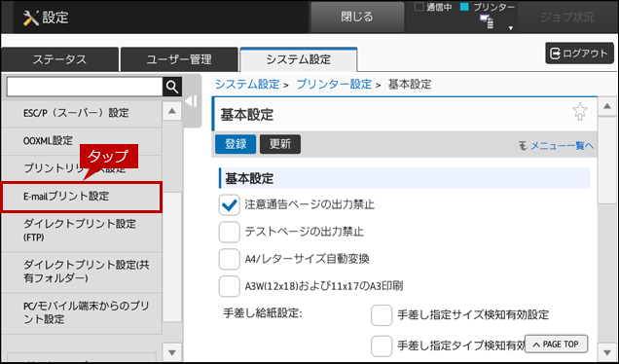Open ダイレクトプリント設定(共有フォルダー) item

82,272
